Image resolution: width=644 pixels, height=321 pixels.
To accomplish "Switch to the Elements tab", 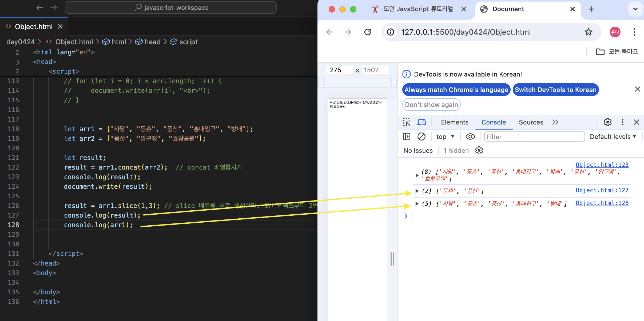I will [455, 122].
